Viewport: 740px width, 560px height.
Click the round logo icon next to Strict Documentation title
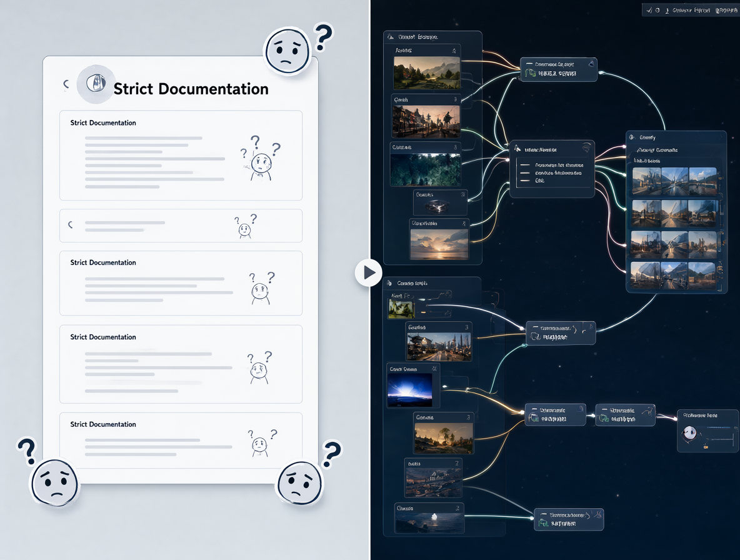pos(96,84)
